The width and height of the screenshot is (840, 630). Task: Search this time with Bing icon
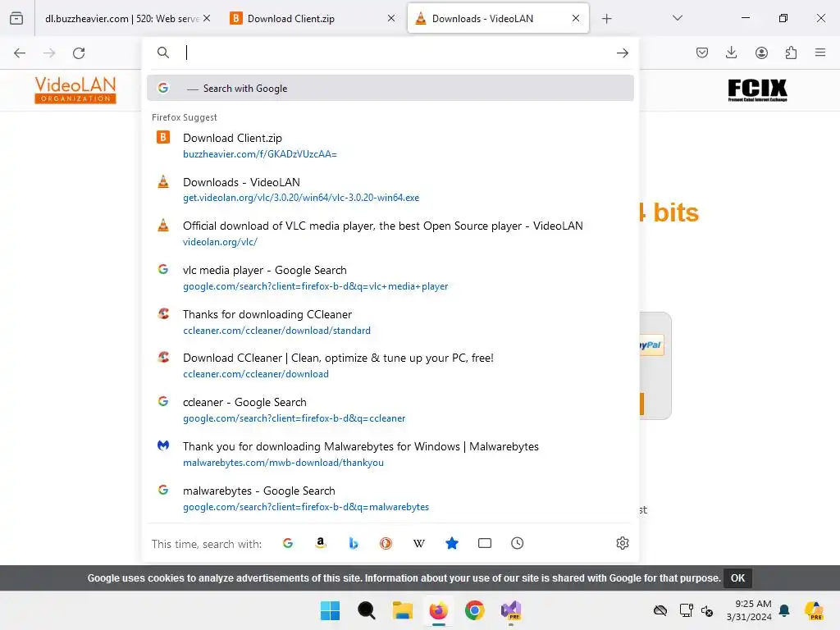(x=353, y=543)
